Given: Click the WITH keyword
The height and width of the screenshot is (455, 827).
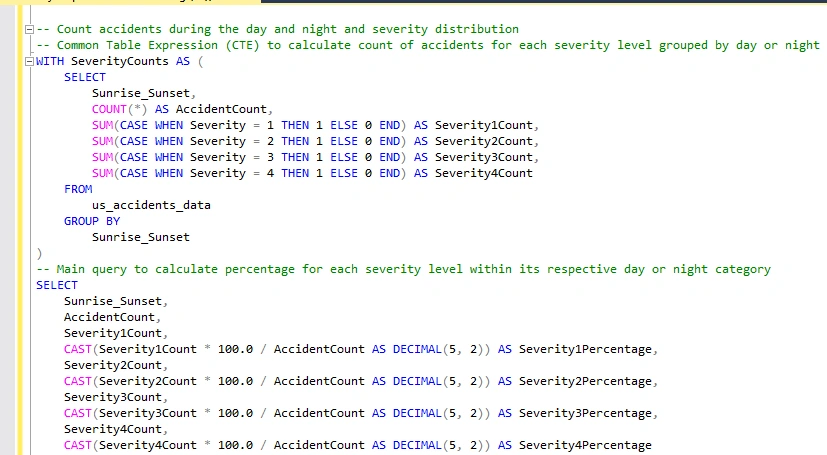Looking at the screenshot, I should [x=50, y=61].
